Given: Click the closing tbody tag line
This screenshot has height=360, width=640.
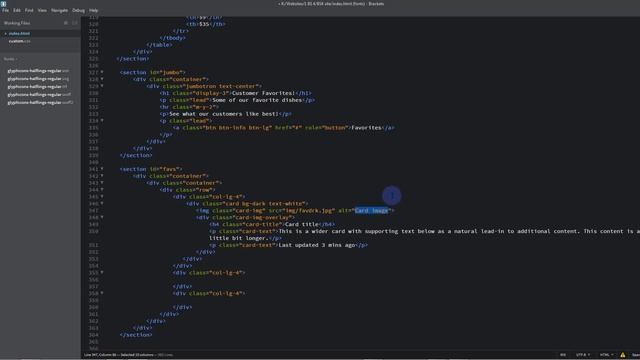Looking at the screenshot, I should click(173, 38).
